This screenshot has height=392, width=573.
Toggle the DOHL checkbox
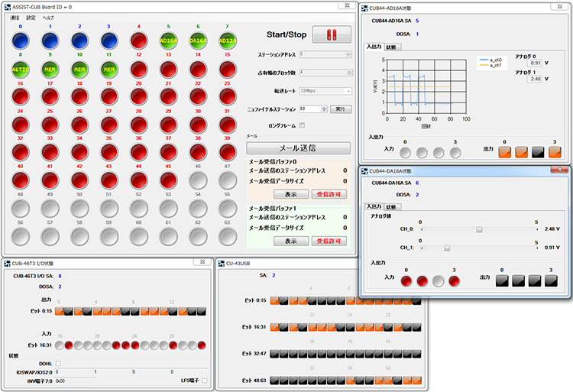[x=59, y=364]
